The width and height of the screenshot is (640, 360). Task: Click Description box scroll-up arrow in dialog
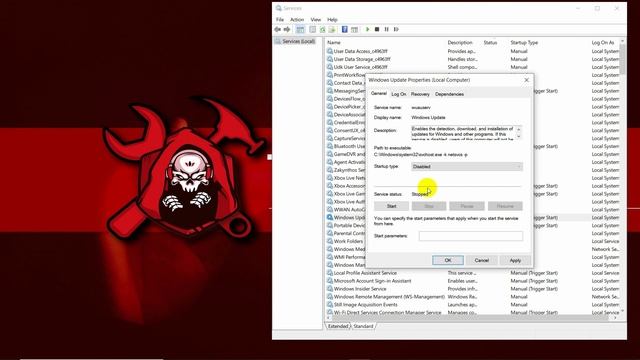pyautogui.click(x=519, y=129)
